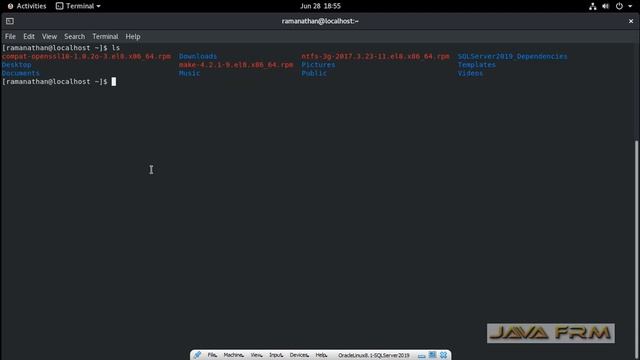Click the SQLServer2019_Dependencies directory name
Viewport: 640px width, 360px height.
[x=512, y=56]
